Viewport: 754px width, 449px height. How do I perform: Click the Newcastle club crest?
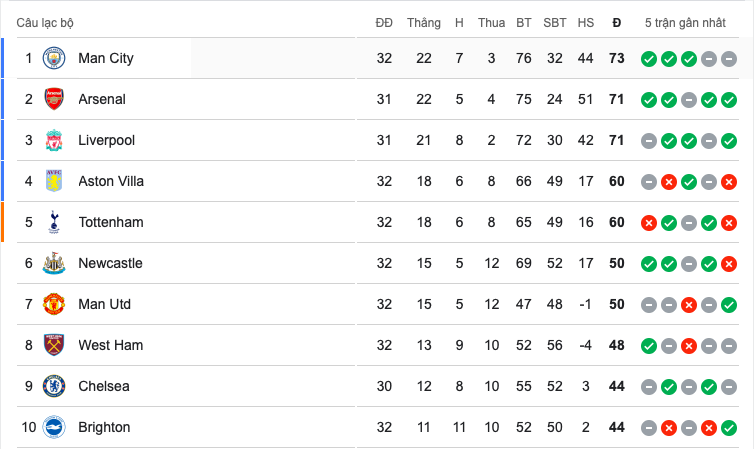click(x=54, y=263)
